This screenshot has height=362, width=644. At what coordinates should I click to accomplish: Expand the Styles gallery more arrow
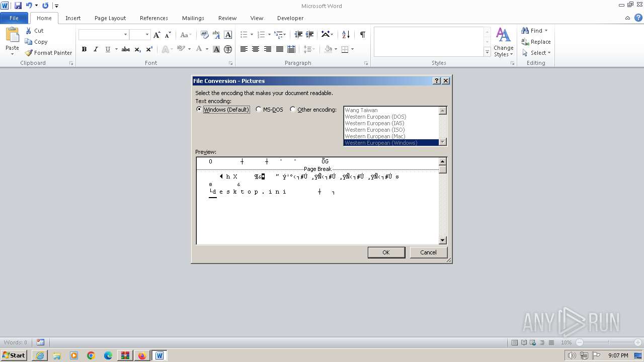pyautogui.click(x=487, y=52)
